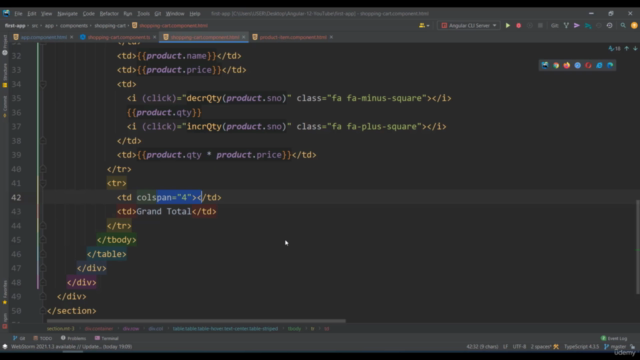Click the Run with Coverage icon
This screenshot has width=640, height=360.
pos(529,25)
